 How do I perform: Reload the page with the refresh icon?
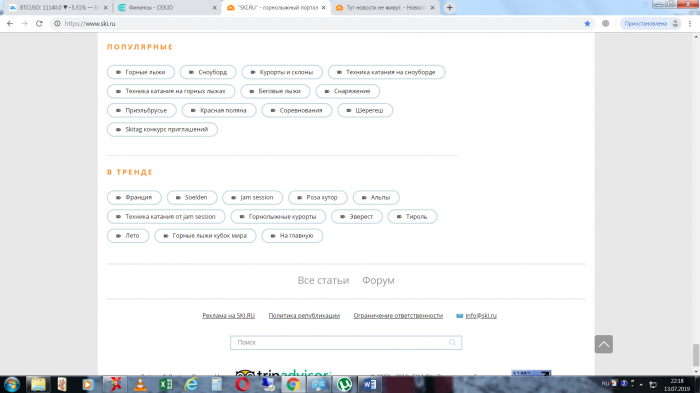(x=39, y=24)
